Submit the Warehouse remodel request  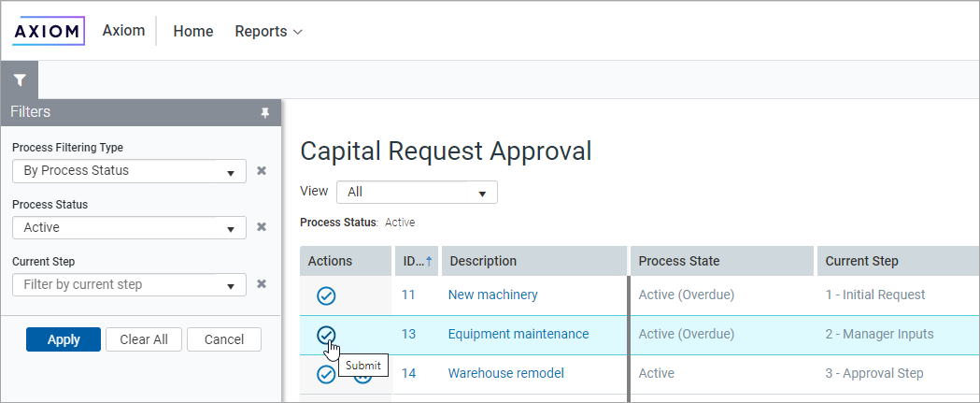tap(326, 374)
